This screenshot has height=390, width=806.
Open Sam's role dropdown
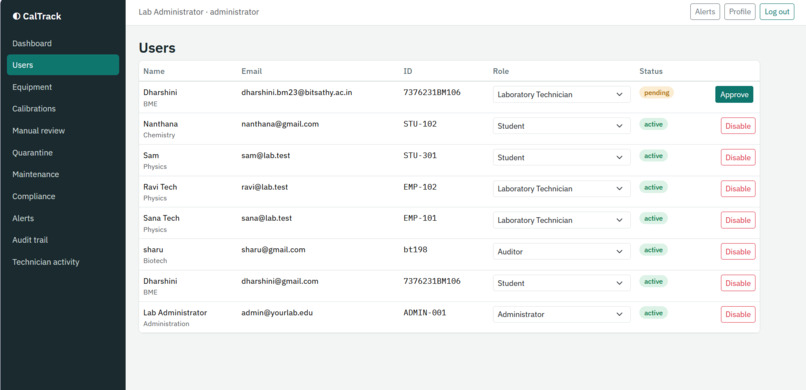(561, 157)
